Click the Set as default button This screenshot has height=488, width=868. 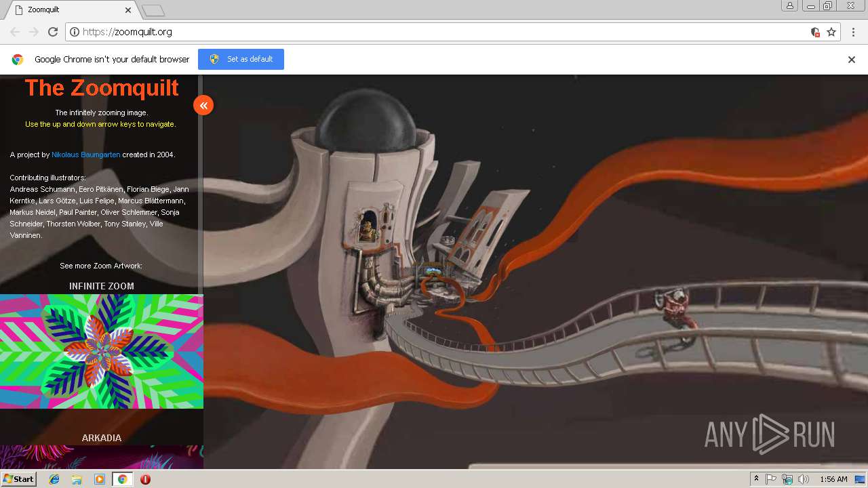point(241,59)
